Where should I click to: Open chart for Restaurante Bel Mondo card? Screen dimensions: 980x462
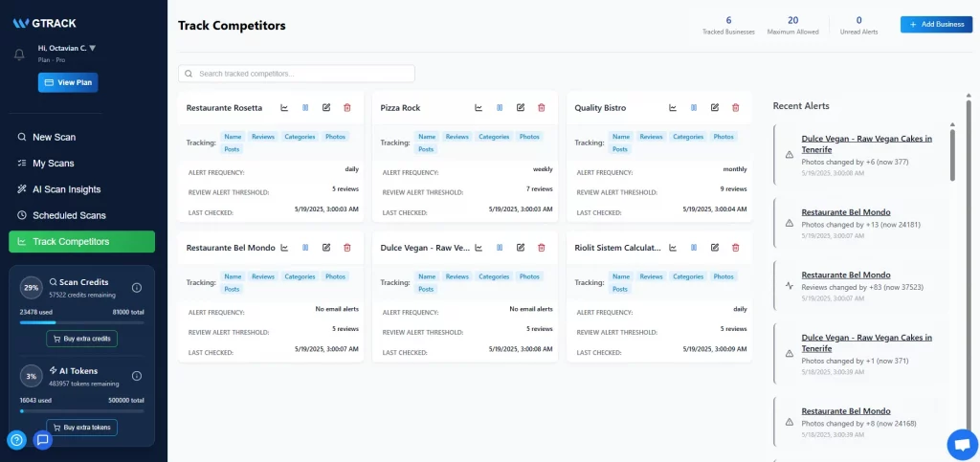point(284,247)
